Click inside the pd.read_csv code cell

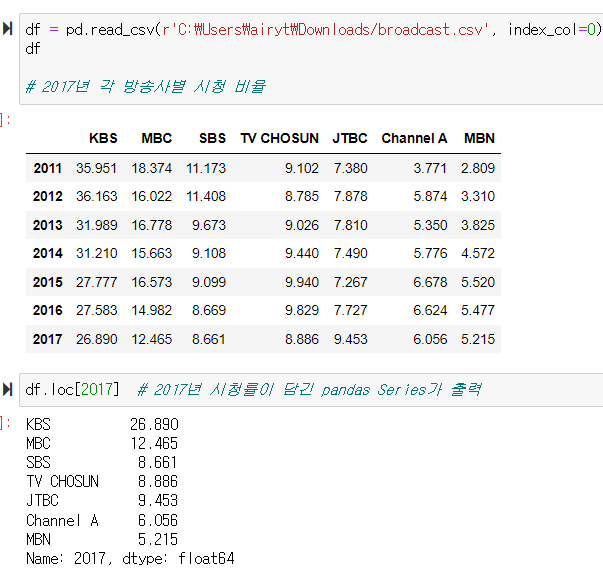point(311,58)
